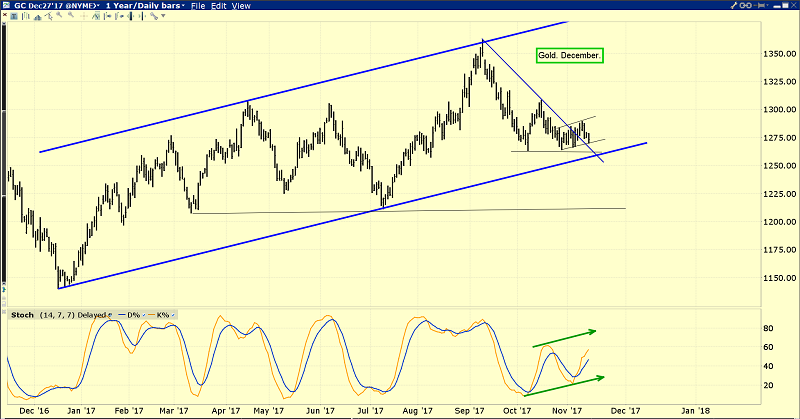Expand the toolbar overflow arrow
800x419 pixels.
(163, 16)
